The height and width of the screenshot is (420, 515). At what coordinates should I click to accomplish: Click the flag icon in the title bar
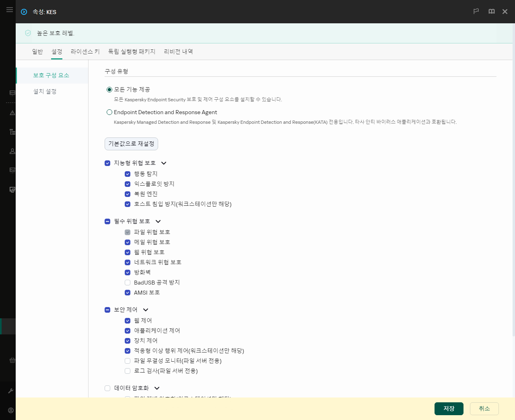click(476, 12)
